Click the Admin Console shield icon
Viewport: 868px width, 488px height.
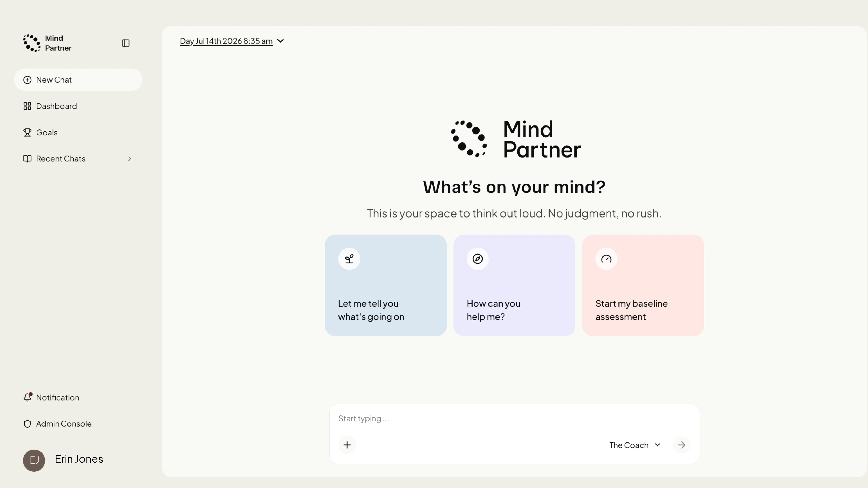tap(27, 424)
